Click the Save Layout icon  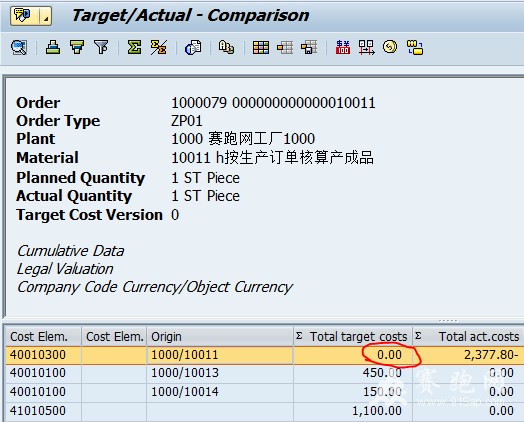click(x=309, y=47)
